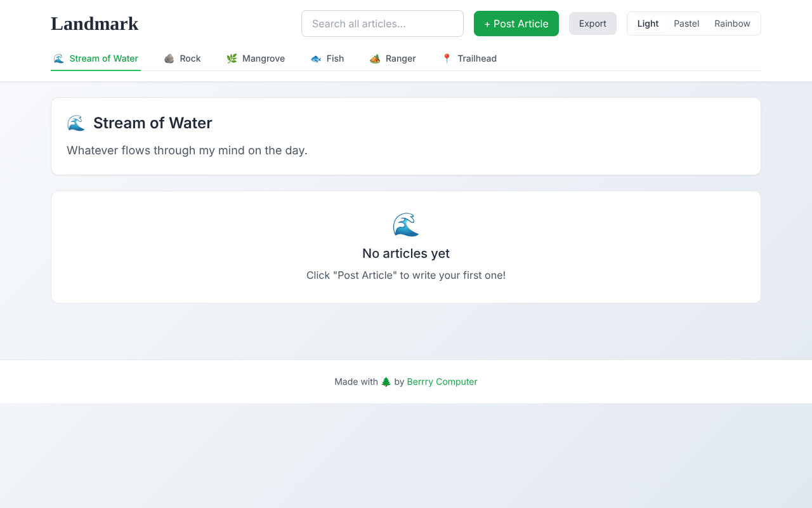
Task: Click the fish icon in tab bar
Action: (x=316, y=58)
